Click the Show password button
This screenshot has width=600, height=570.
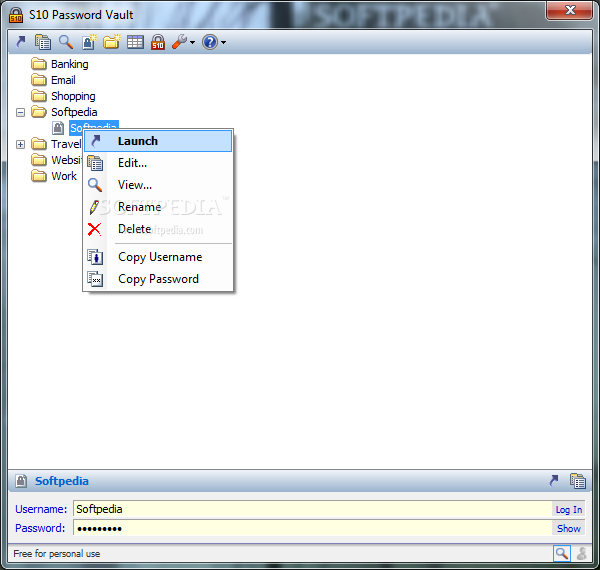pyautogui.click(x=569, y=528)
